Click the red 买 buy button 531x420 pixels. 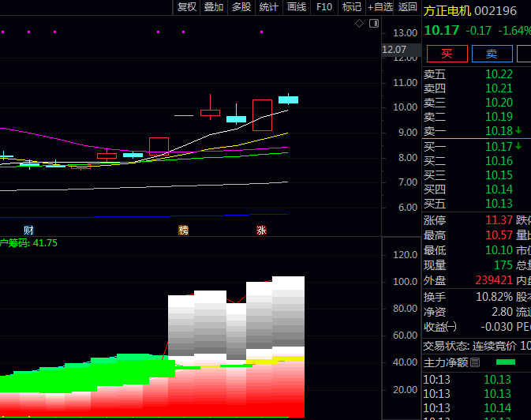point(447,54)
